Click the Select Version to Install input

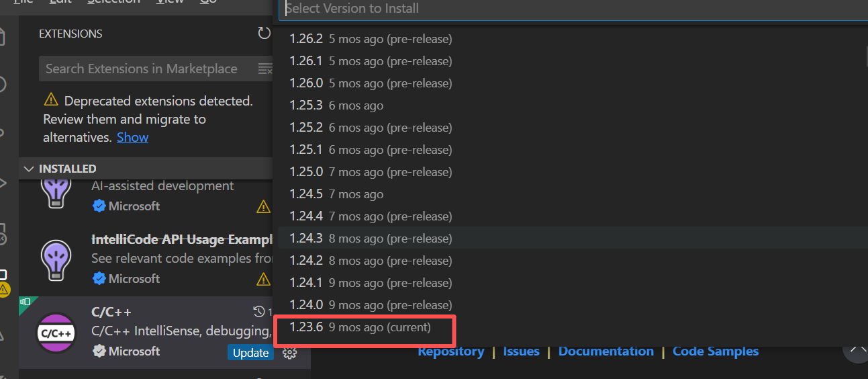coord(571,9)
